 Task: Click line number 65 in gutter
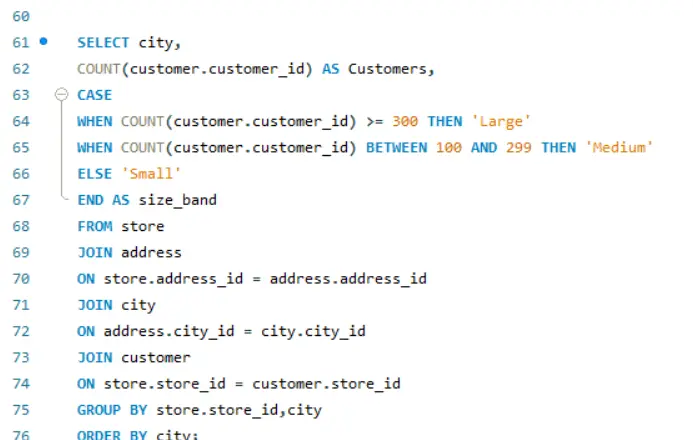(x=21, y=148)
